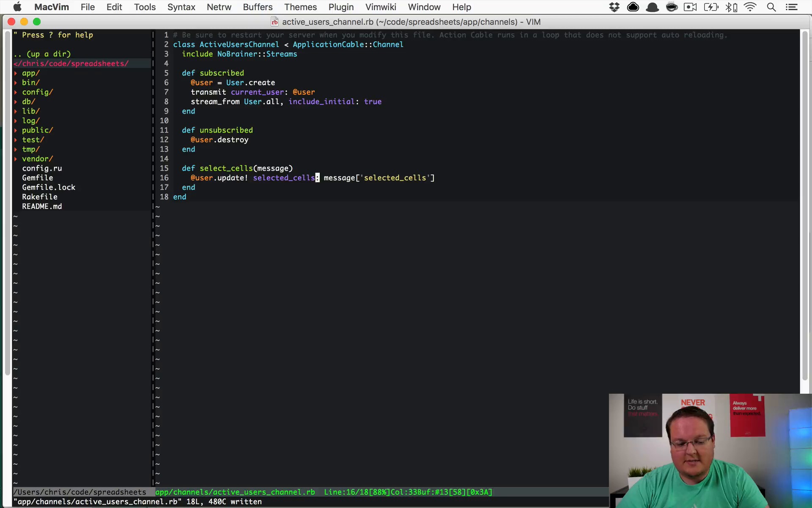Select Gemfile.lock in the file tree
Viewport: 812px width, 508px height.
pyautogui.click(x=49, y=188)
